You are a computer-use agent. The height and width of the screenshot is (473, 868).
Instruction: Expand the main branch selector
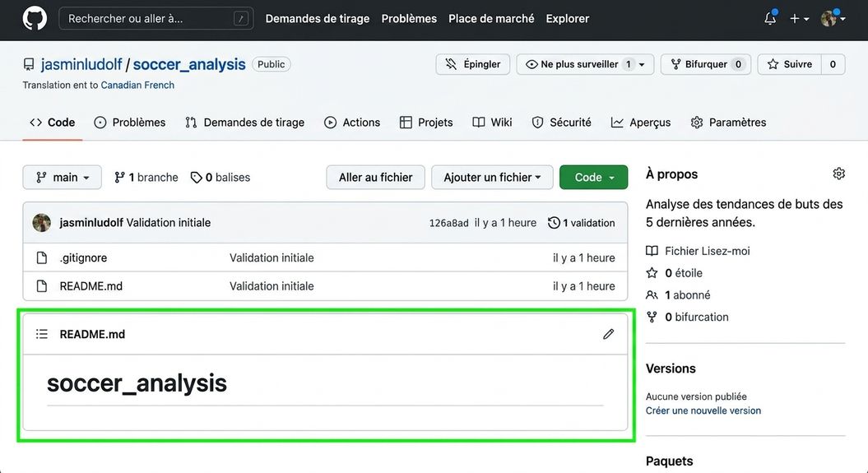pyautogui.click(x=62, y=177)
